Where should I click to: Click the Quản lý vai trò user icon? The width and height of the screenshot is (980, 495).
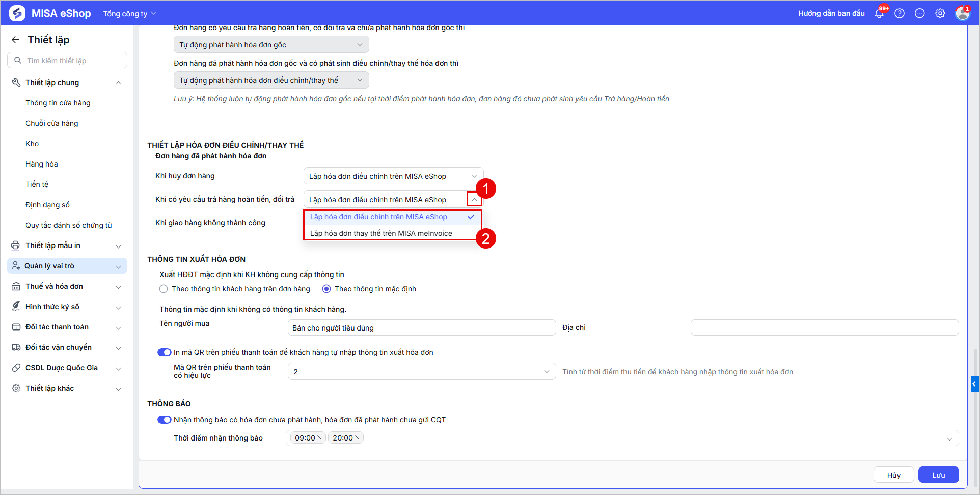[x=16, y=266]
